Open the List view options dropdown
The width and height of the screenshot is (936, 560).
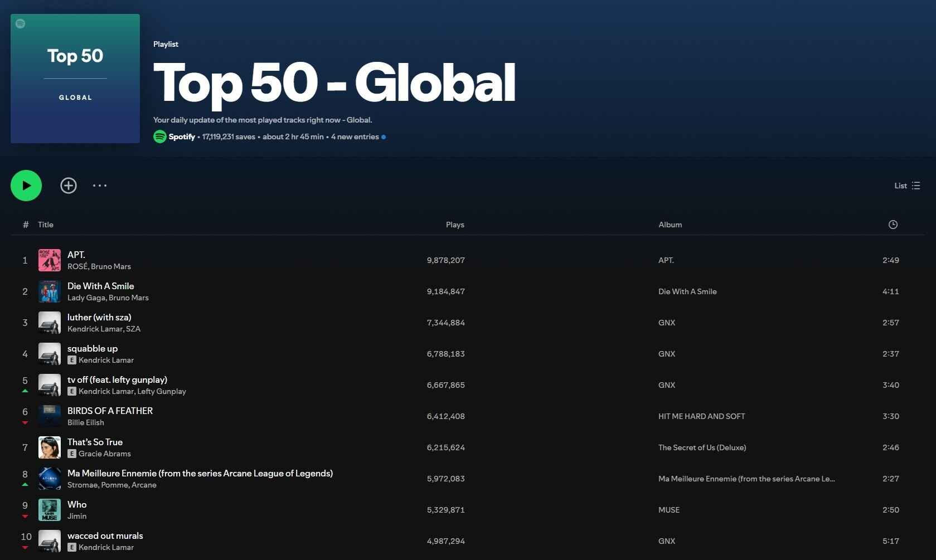(907, 186)
